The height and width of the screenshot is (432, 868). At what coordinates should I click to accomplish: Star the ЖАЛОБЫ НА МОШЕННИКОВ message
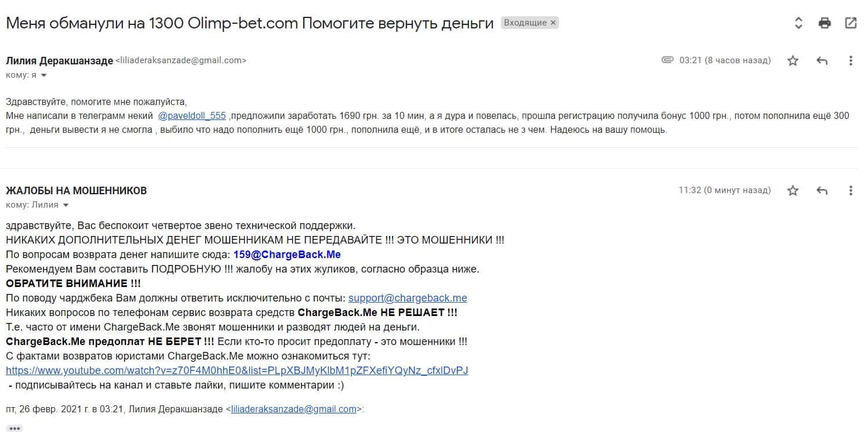pyautogui.click(x=793, y=190)
